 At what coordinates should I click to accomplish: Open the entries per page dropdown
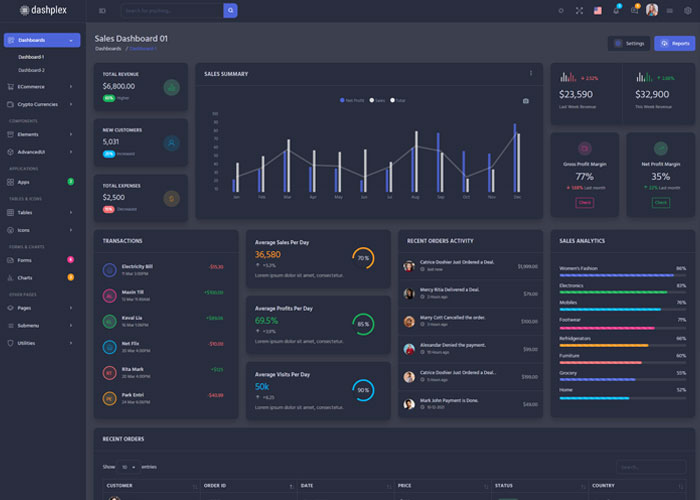128,467
